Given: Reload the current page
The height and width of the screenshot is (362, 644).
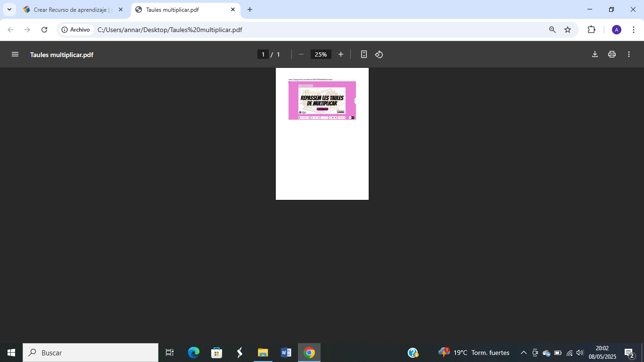Looking at the screenshot, I should [x=44, y=30].
